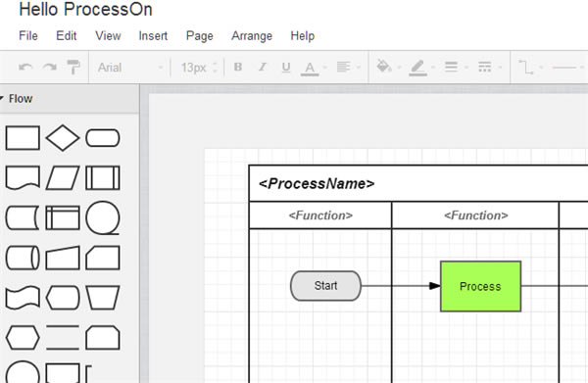Pick the rounded terminator shape

tap(103, 138)
